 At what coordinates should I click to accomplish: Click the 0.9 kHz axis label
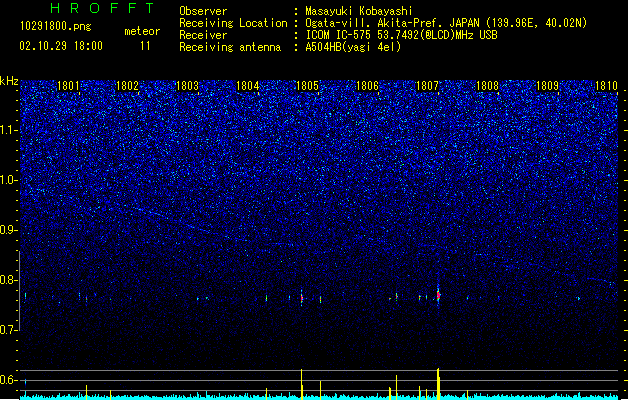click(8, 230)
